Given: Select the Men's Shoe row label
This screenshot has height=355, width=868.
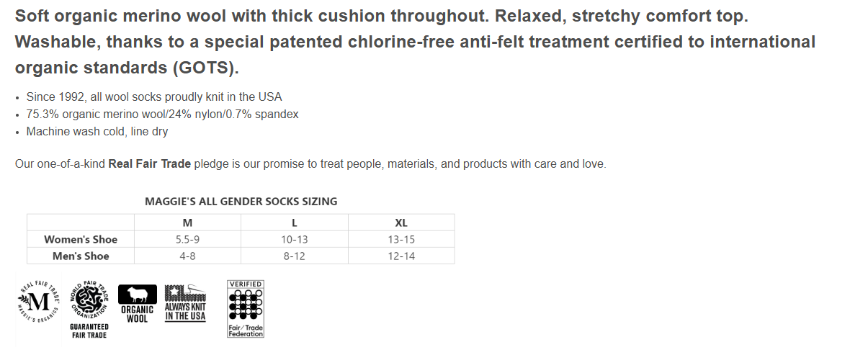Looking at the screenshot, I should coord(81,256).
